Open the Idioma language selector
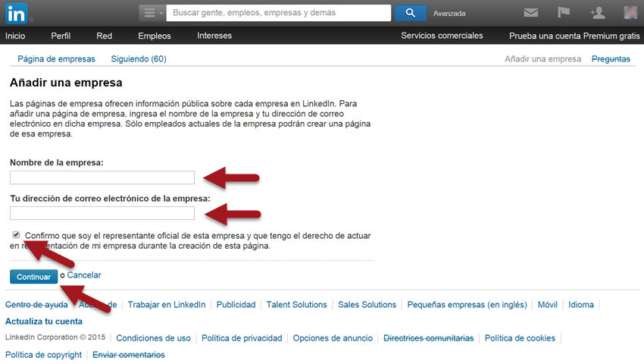This screenshot has height=364, width=644. 581,305
